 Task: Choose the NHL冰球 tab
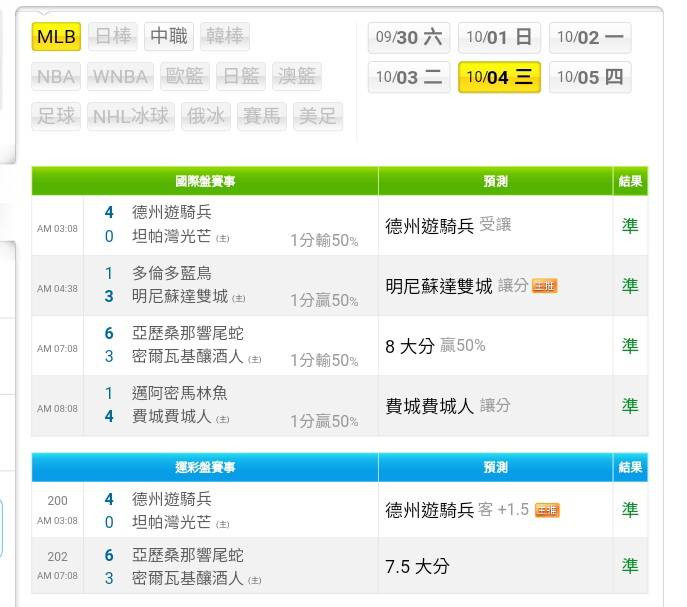(x=131, y=117)
